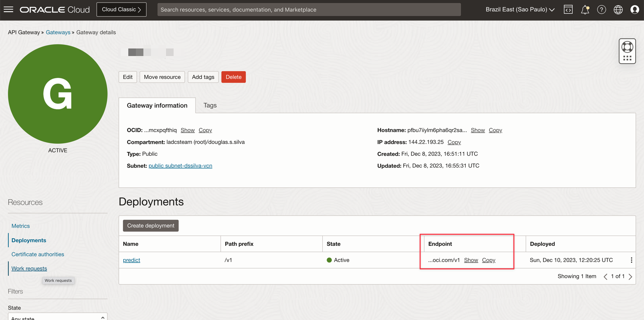
Task: Open the Cloud Classic switcher
Action: (121, 10)
